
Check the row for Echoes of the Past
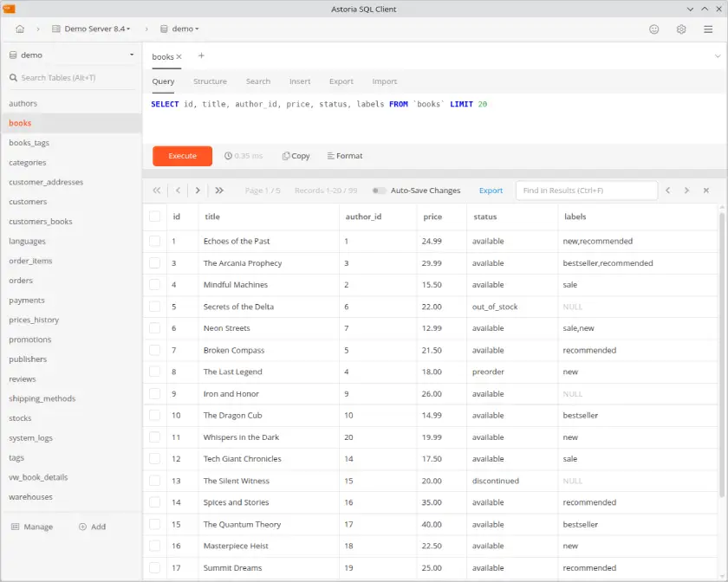coord(154,241)
